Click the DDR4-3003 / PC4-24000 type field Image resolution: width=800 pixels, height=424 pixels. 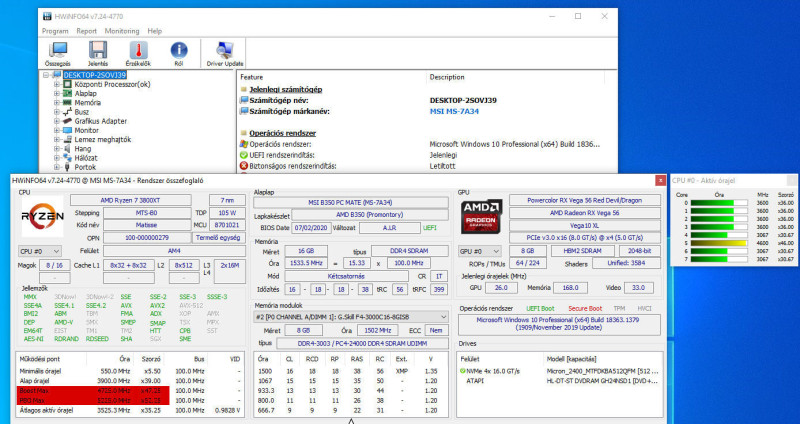[362, 343]
